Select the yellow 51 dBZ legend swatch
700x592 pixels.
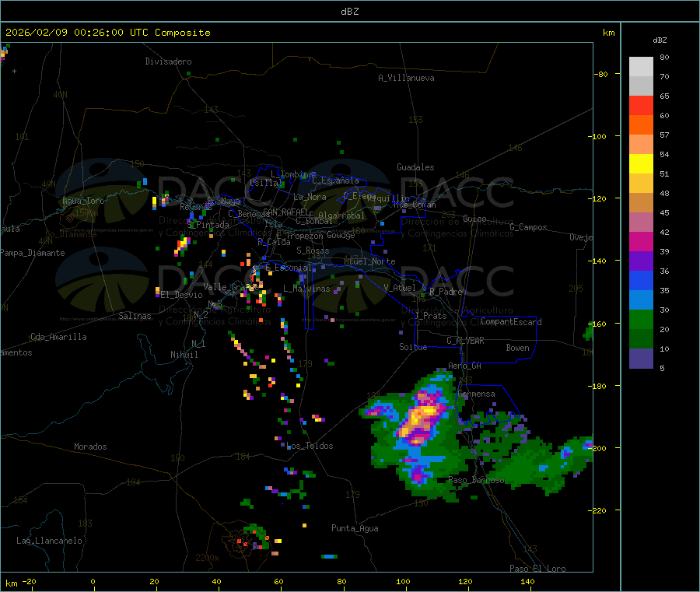click(x=641, y=163)
